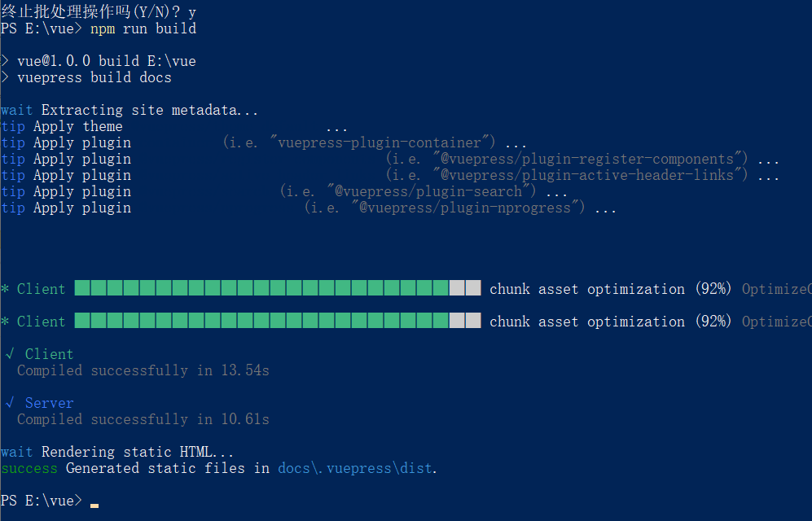Image resolution: width=812 pixels, height=521 pixels.
Task: Click the wait Extracting site metadata line
Action: point(129,110)
